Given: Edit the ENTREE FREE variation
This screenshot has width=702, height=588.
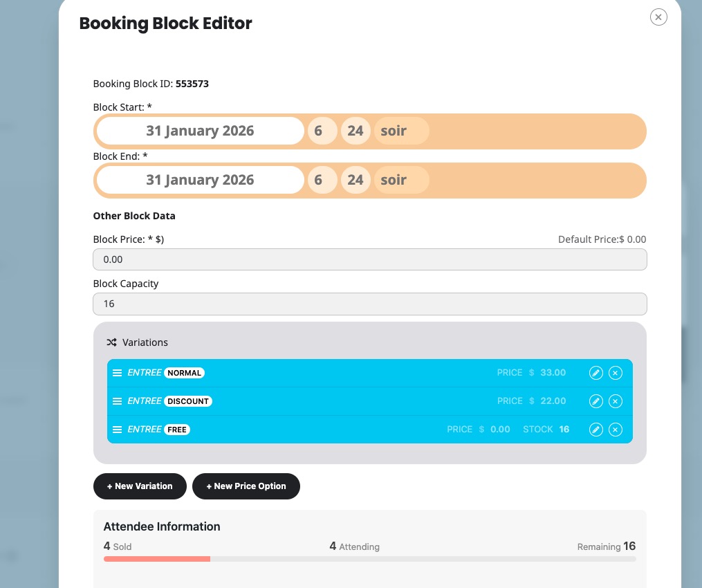Looking at the screenshot, I should [x=595, y=430].
